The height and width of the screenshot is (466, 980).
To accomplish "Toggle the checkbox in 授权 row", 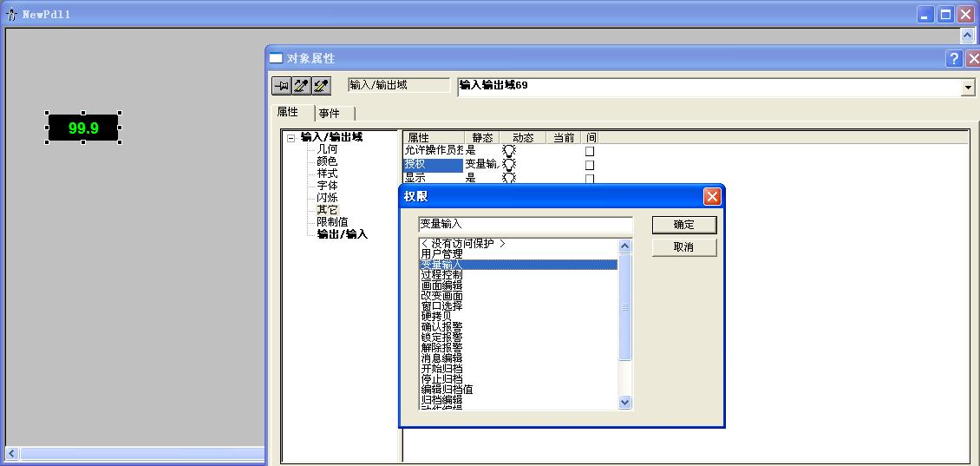I will click(x=590, y=165).
